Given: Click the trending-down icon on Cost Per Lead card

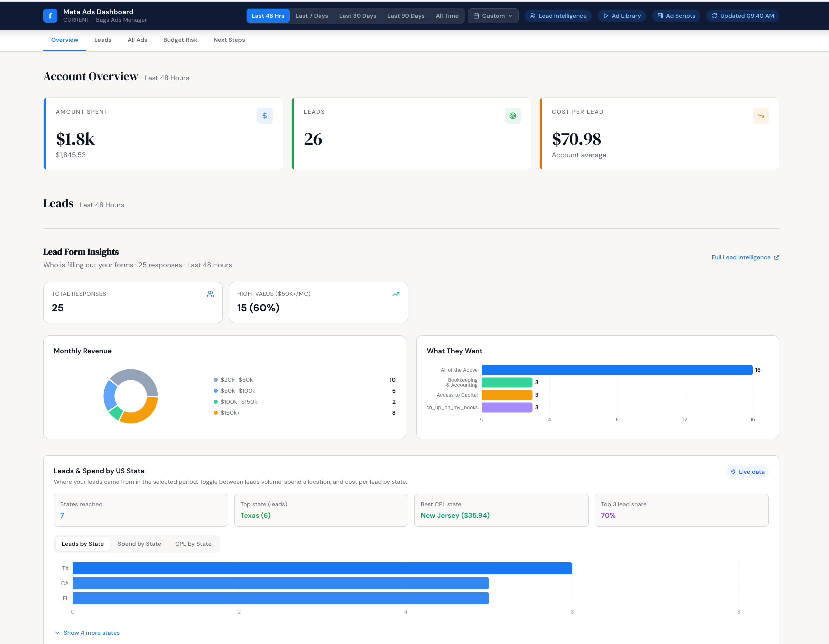Looking at the screenshot, I should coord(761,116).
